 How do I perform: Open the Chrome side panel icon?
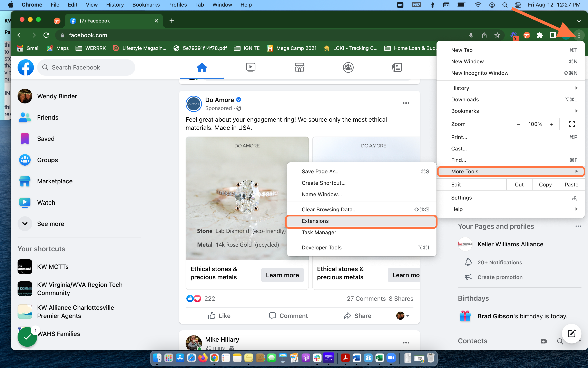(553, 35)
